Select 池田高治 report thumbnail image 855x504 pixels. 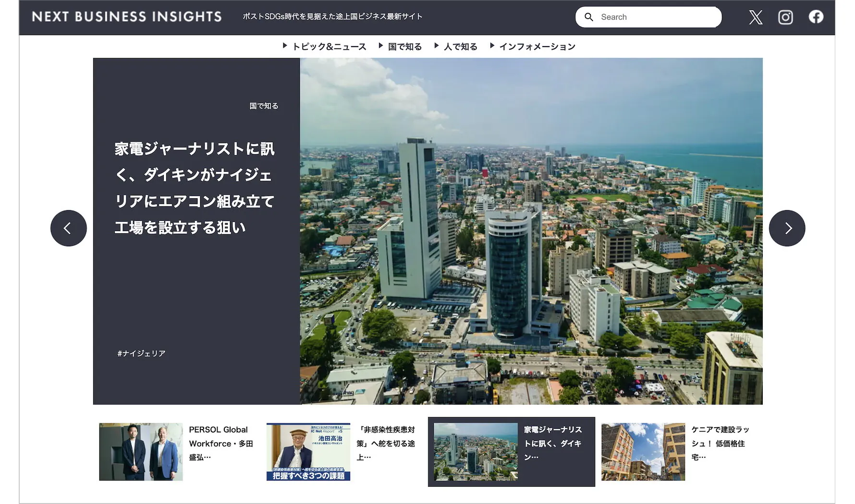click(308, 452)
